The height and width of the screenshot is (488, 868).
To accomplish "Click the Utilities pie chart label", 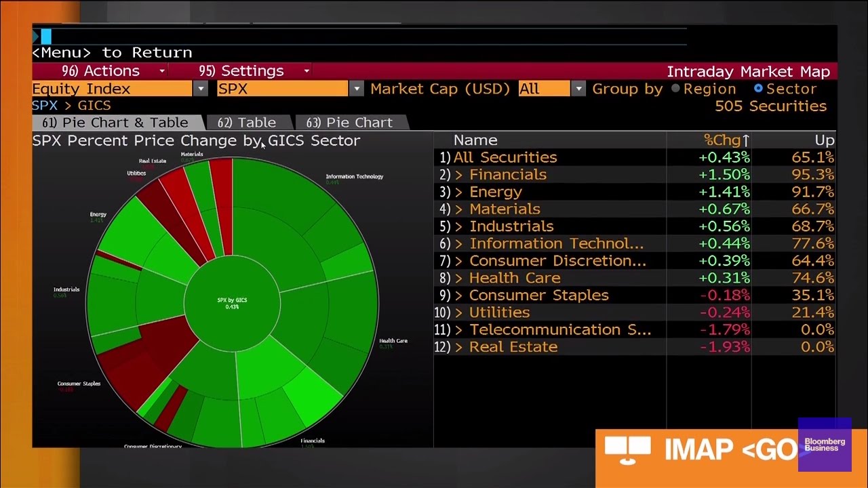I will tap(136, 174).
